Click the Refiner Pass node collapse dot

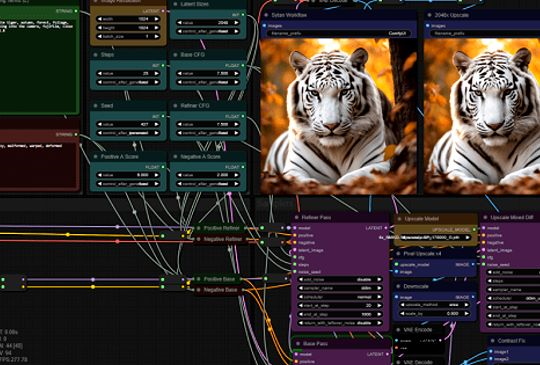(x=297, y=218)
